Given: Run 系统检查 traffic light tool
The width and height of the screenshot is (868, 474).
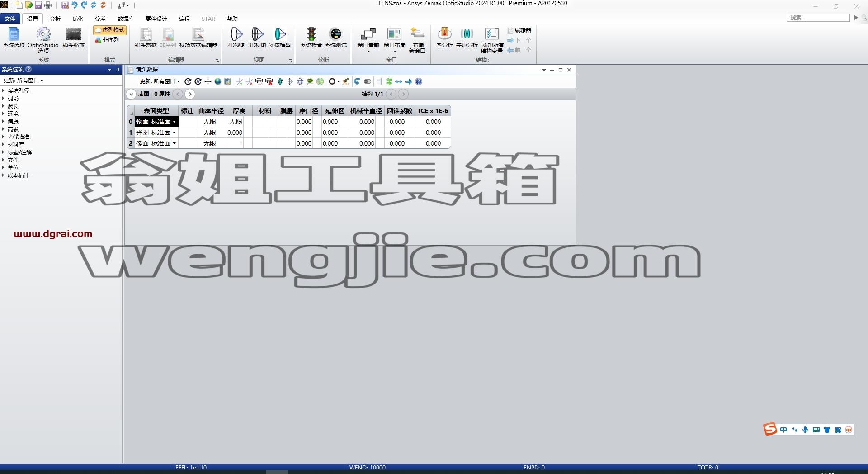Looking at the screenshot, I should (x=311, y=38).
